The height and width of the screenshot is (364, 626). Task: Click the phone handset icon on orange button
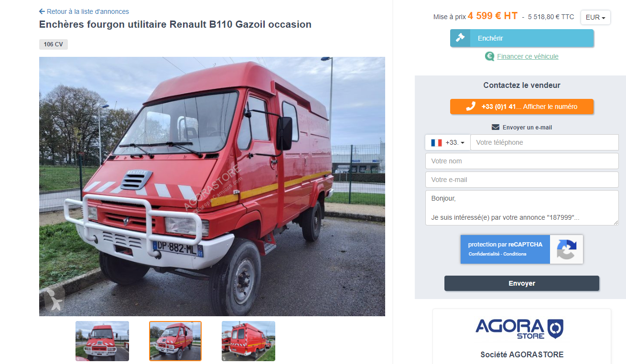[471, 107]
